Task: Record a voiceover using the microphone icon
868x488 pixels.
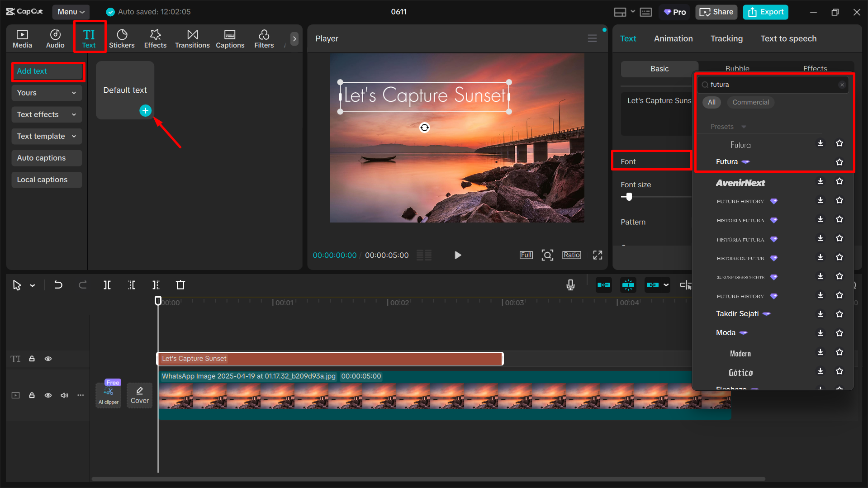Action: tap(570, 285)
